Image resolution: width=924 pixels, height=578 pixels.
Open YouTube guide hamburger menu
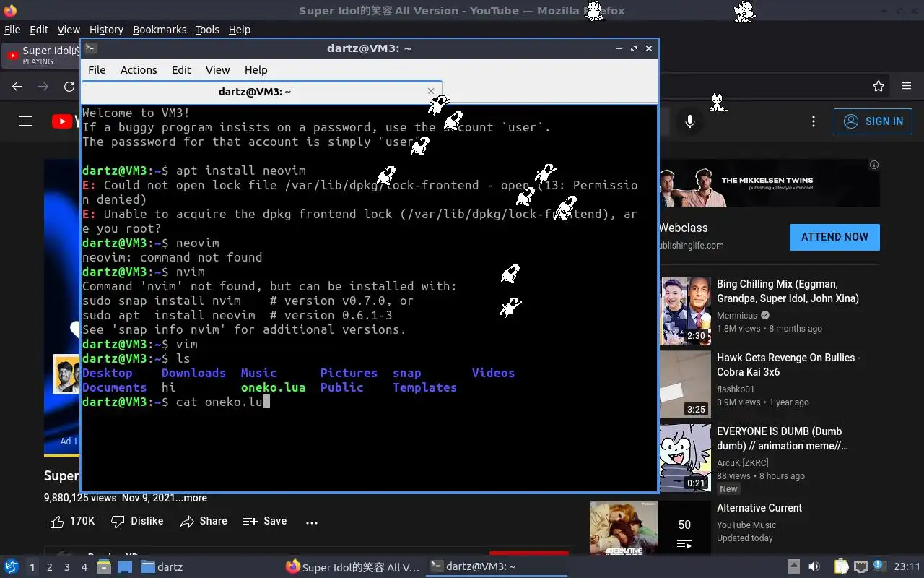pyautogui.click(x=26, y=121)
